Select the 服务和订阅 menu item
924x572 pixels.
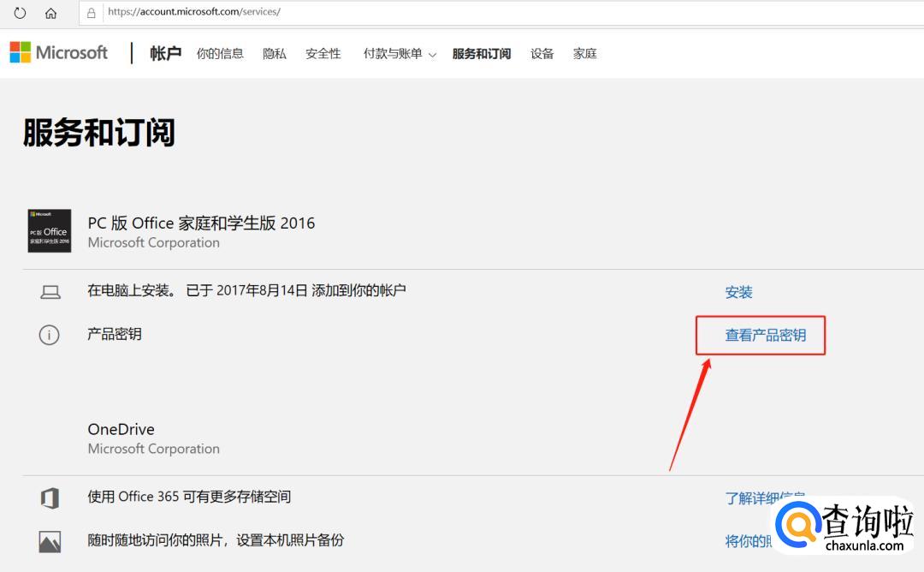482,54
